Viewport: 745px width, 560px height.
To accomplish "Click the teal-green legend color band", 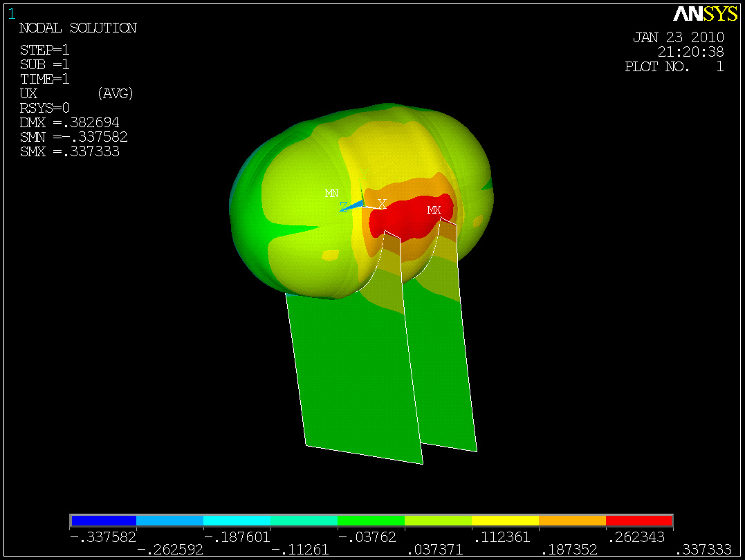I will pyautogui.click(x=304, y=521).
